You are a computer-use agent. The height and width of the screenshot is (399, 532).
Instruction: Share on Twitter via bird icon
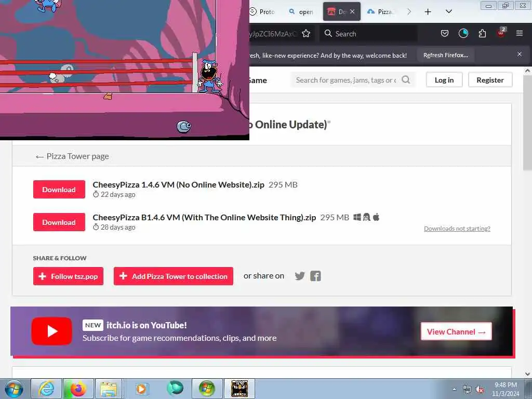(300, 276)
